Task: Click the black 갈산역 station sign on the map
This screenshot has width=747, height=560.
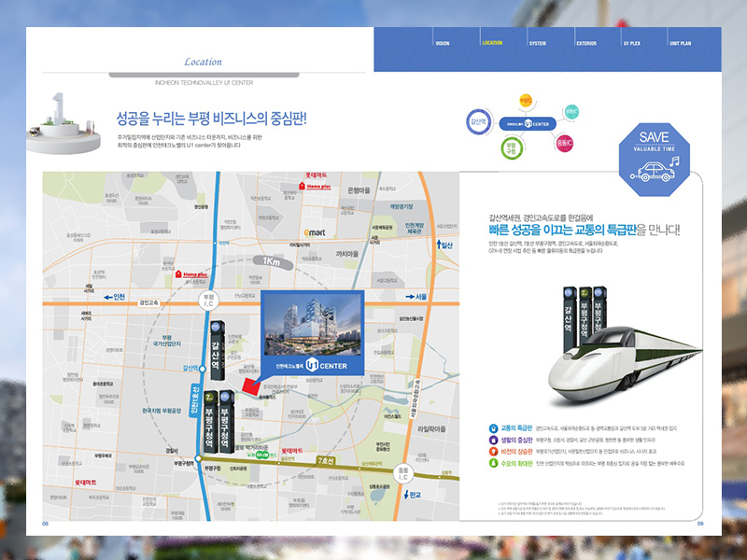Action: 217,350
